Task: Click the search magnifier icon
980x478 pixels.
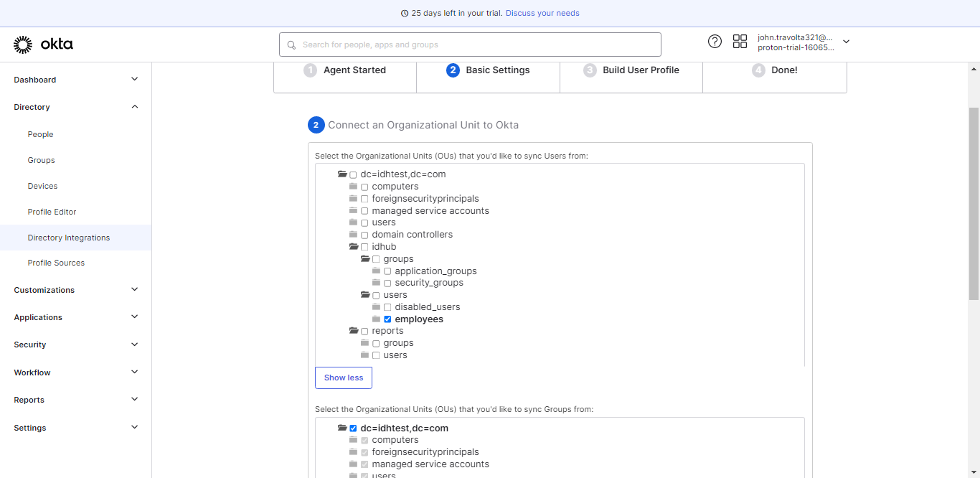Action: 291,45
